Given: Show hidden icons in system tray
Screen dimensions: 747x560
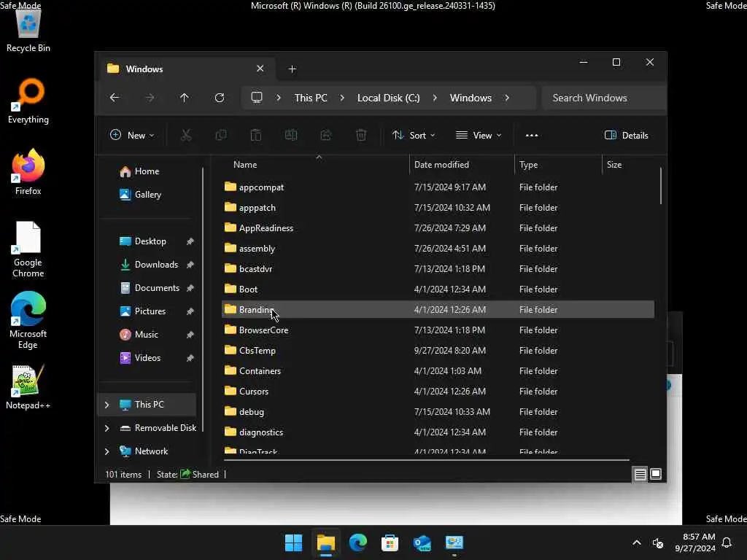Looking at the screenshot, I should pos(636,542).
